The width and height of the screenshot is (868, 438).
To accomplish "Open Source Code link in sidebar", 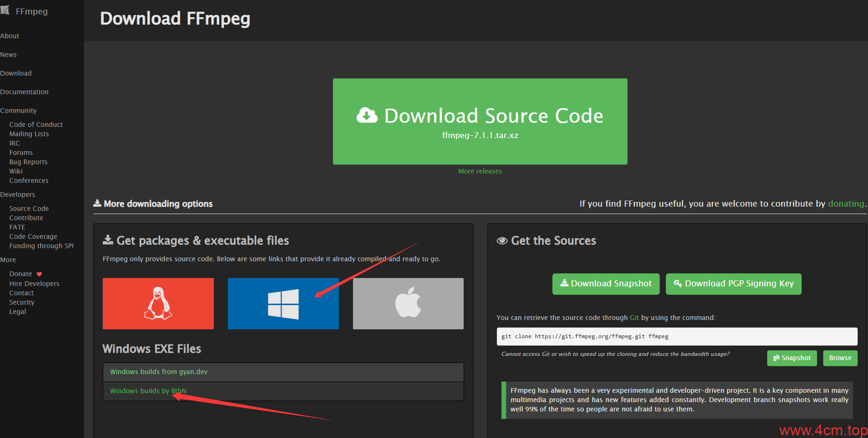I will pos(29,209).
